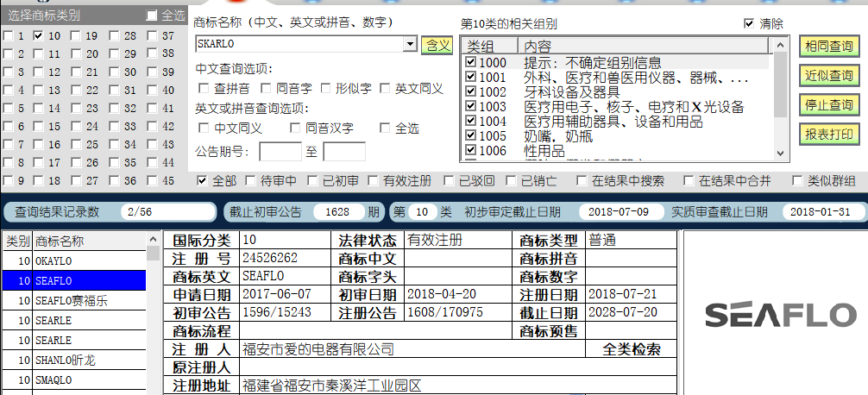Run 近似查询 similar search
This screenshot has height=395, width=868.
point(828,76)
